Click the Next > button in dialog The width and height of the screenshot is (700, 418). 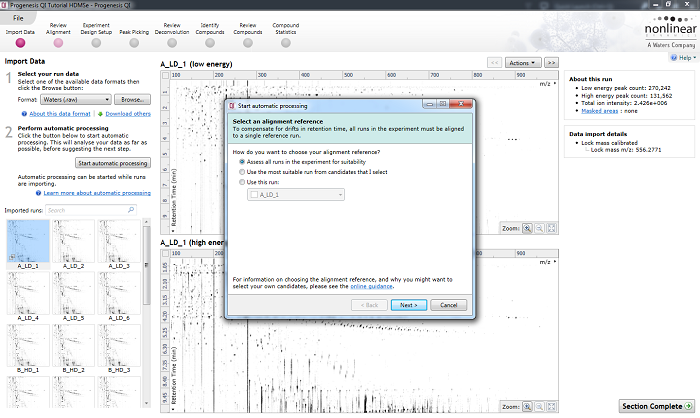(x=408, y=305)
